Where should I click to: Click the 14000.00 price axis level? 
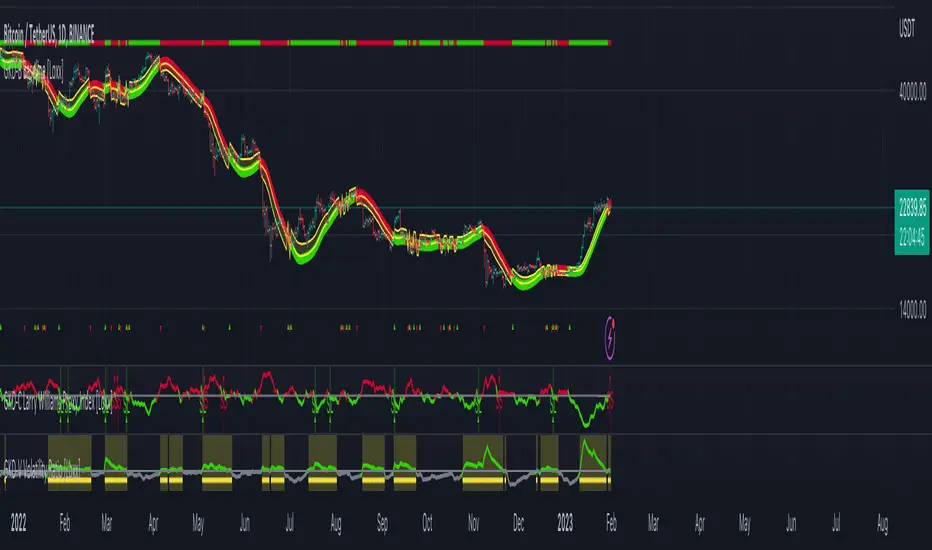(912, 309)
